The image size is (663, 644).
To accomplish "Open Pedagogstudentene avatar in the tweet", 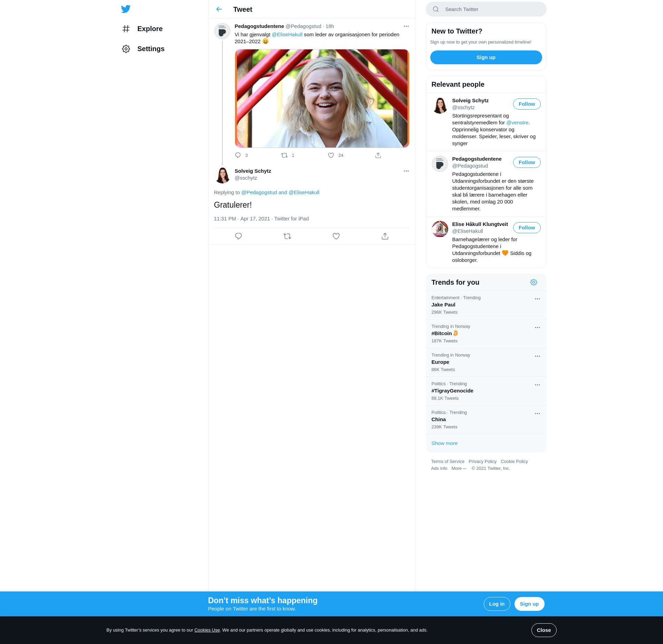I will 222,31.
